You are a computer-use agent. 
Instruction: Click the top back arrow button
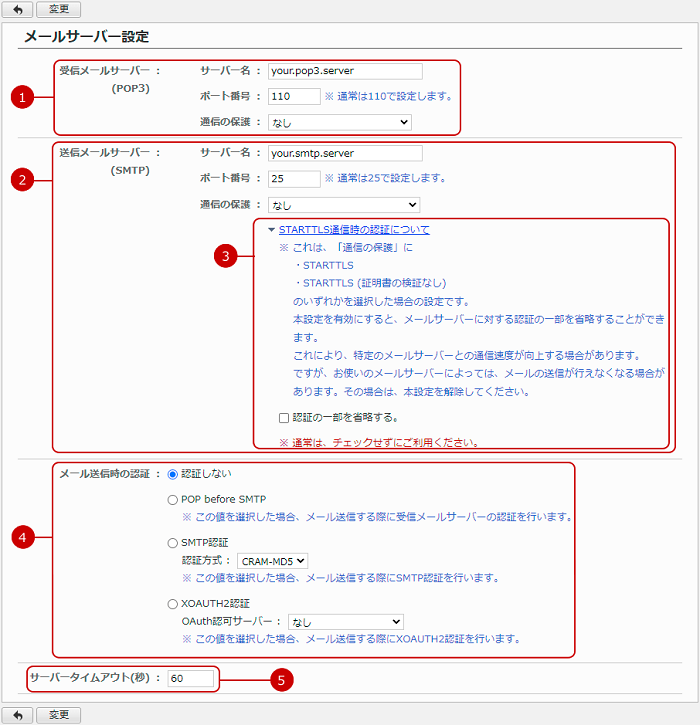click(18, 9)
